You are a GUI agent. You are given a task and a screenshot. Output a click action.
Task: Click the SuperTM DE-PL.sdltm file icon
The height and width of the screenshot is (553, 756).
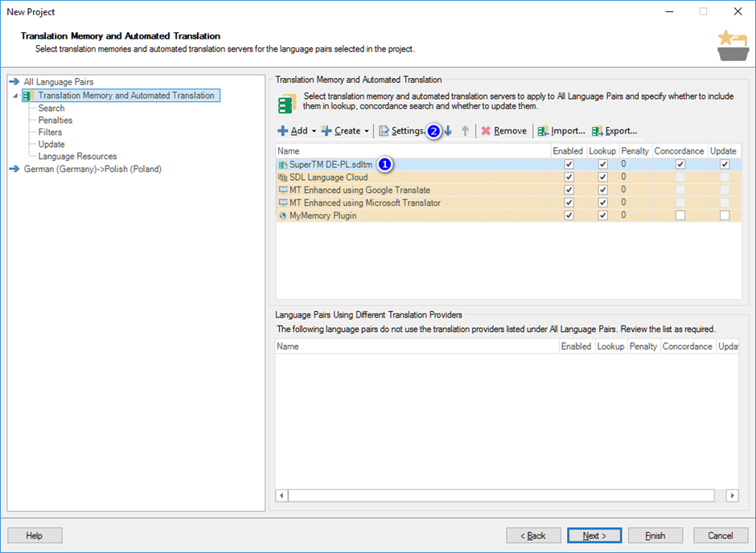coord(283,165)
